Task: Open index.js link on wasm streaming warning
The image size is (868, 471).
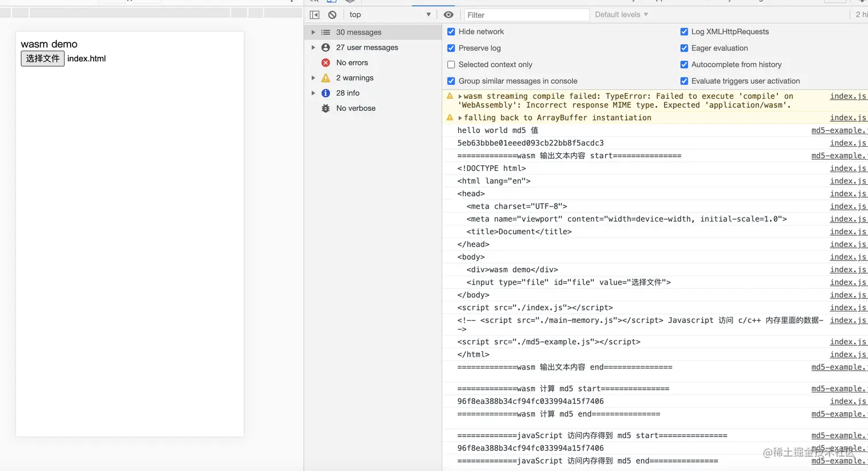Action: [848, 96]
